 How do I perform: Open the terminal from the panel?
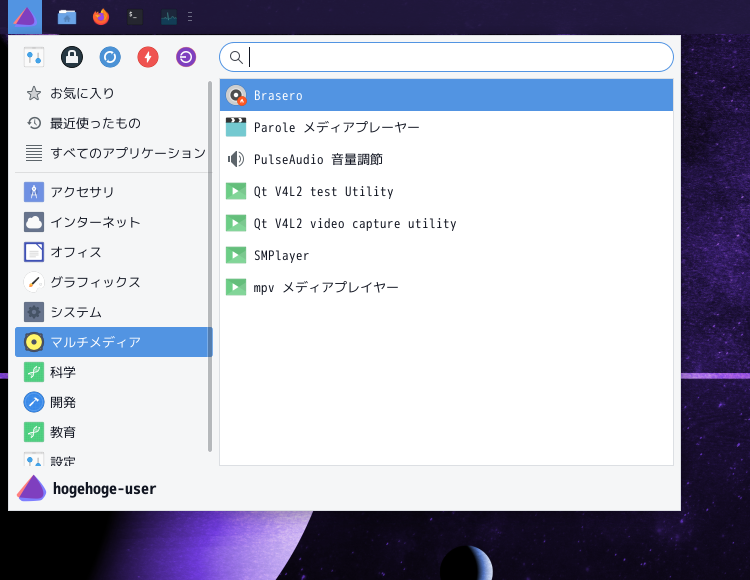(x=135, y=17)
